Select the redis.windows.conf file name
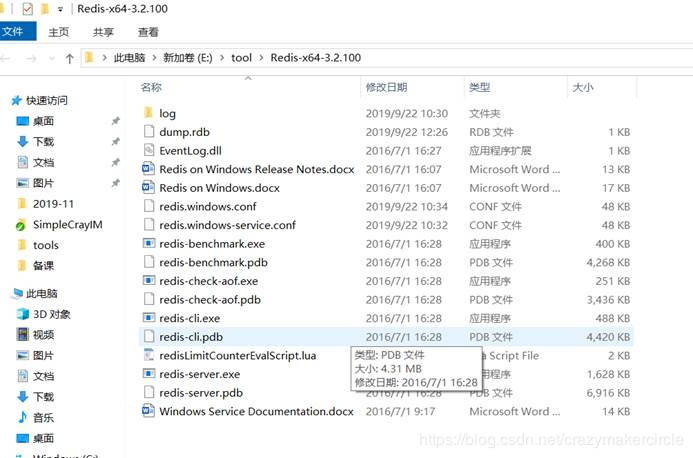The height and width of the screenshot is (458, 693). click(x=208, y=206)
